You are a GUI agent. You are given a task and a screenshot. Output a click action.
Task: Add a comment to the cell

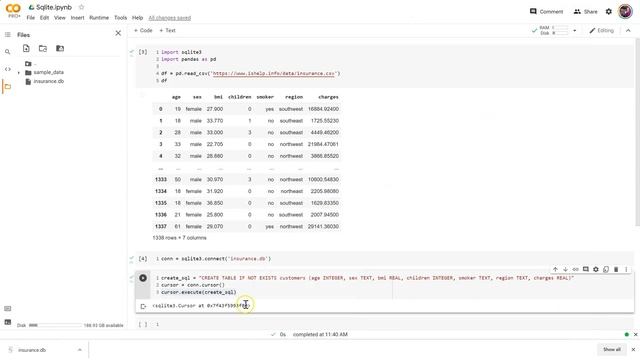(x=586, y=269)
